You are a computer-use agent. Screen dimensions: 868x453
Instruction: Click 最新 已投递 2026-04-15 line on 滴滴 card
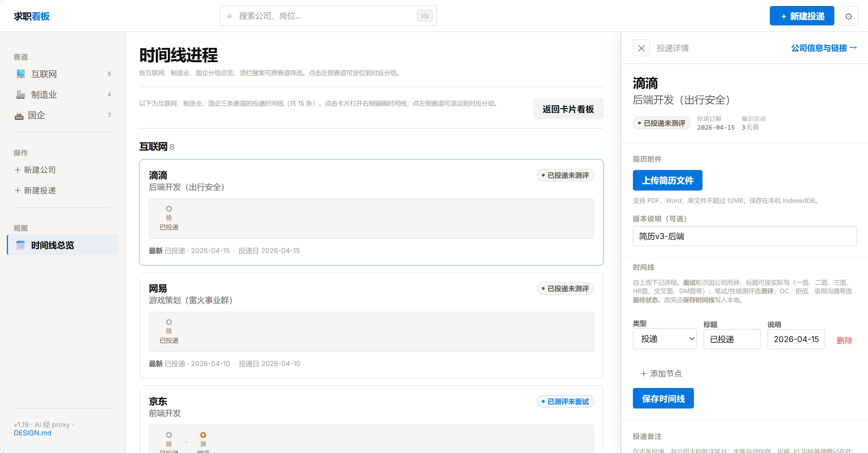point(224,250)
